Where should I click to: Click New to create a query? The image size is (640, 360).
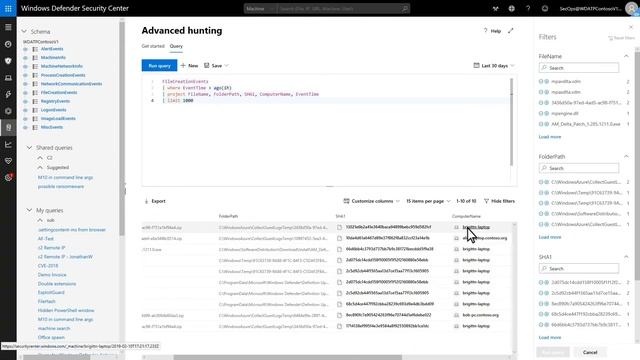(x=189, y=65)
